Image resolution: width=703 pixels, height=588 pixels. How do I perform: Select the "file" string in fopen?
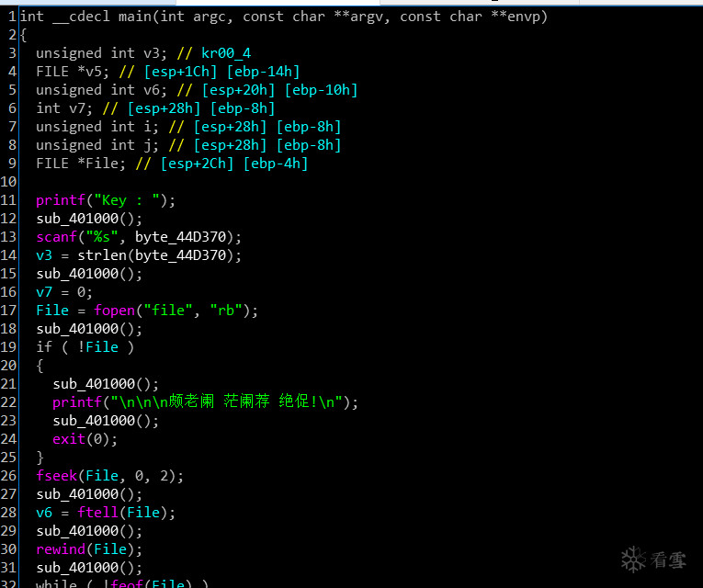click(167, 311)
